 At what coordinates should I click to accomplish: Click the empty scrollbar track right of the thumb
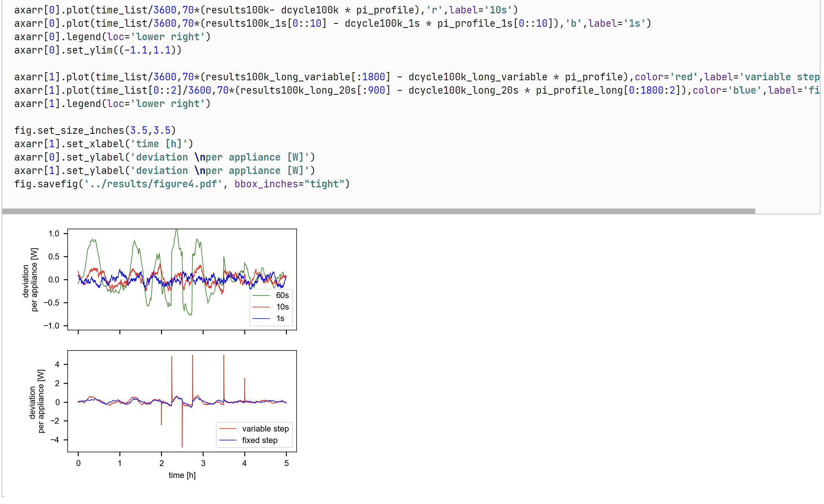coord(787,211)
